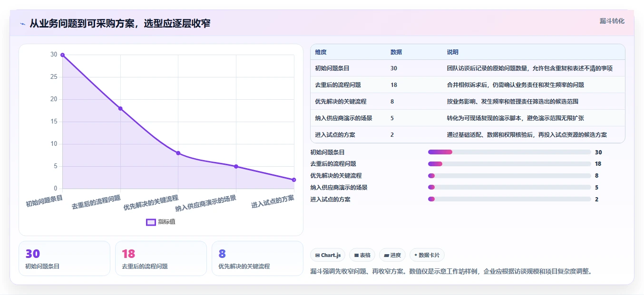Click the 维度 column header

(321, 52)
